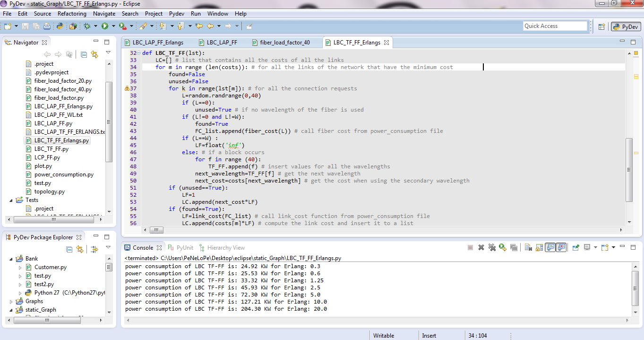
Task: Click the Navigator vertical scrollbar thumb
Action: coord(109,122)
